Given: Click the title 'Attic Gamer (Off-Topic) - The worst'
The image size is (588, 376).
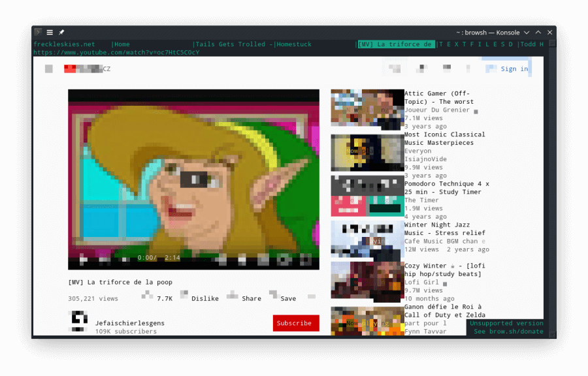Looking at the screenshot, I should pyautogui.click(x=439, y=97).
